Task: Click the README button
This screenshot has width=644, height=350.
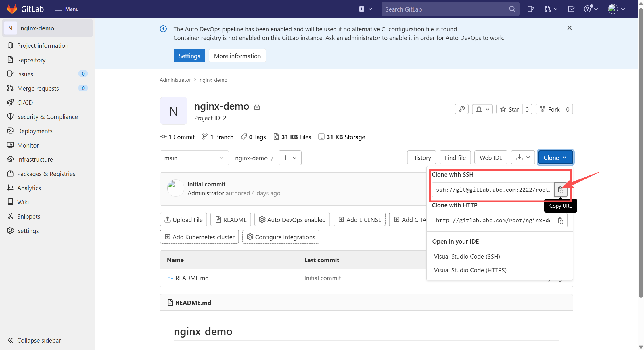Action: 231,220
